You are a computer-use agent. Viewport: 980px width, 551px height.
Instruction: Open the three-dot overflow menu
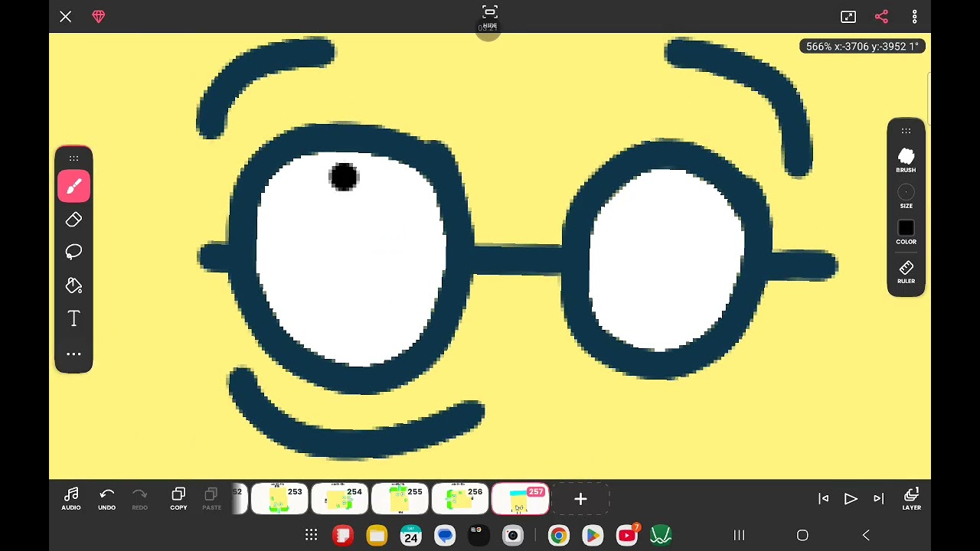point(914,16)
